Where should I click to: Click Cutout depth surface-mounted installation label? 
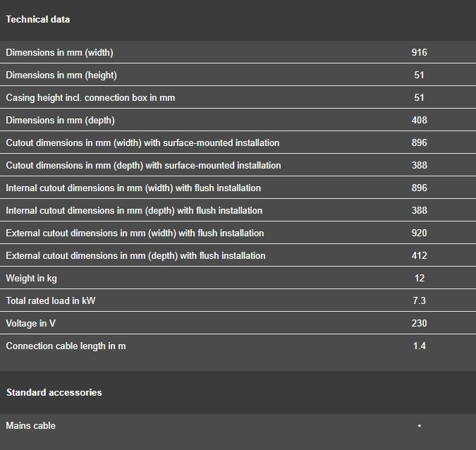[x=143, y=165]
